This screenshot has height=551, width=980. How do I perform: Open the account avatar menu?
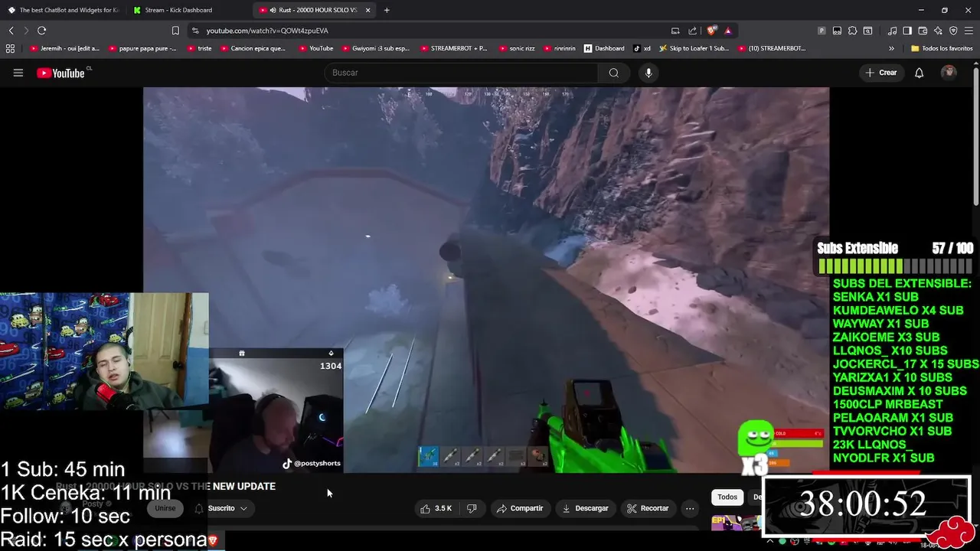coord(949,73)
